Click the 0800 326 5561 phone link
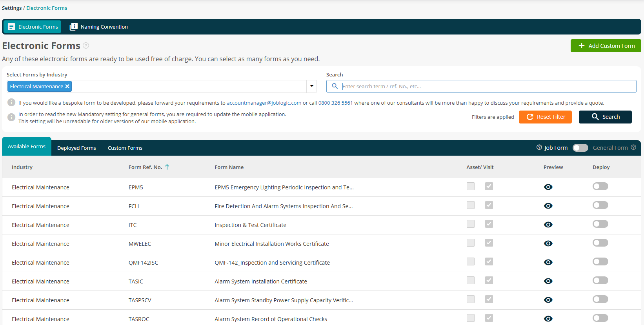 (x=335, y=103)
